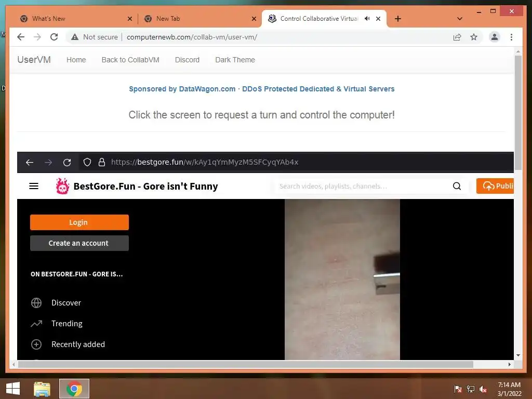This screenshot has height=399, width=532.
Task: Open the Chrome profile avatar
Action: coord(495,37)
